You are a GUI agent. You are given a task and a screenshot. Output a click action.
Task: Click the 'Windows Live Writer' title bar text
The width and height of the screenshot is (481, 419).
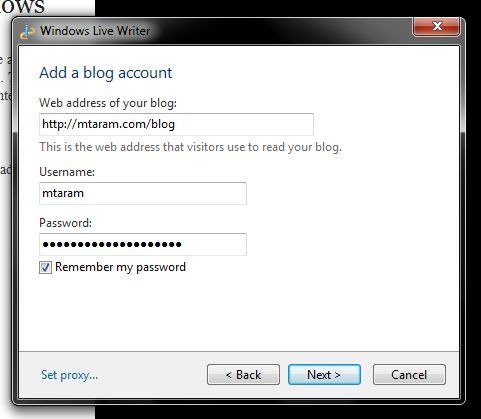(95, 31)
